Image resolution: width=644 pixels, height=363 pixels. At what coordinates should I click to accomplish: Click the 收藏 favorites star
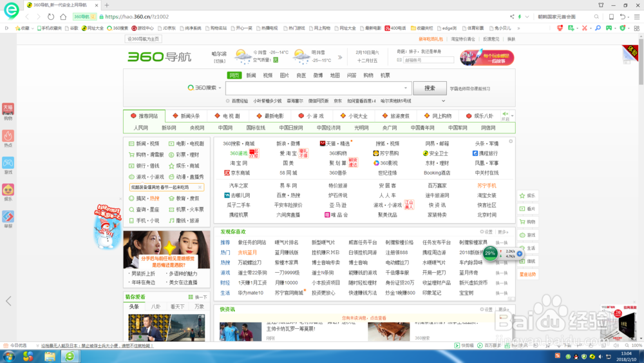click(17, 28)
